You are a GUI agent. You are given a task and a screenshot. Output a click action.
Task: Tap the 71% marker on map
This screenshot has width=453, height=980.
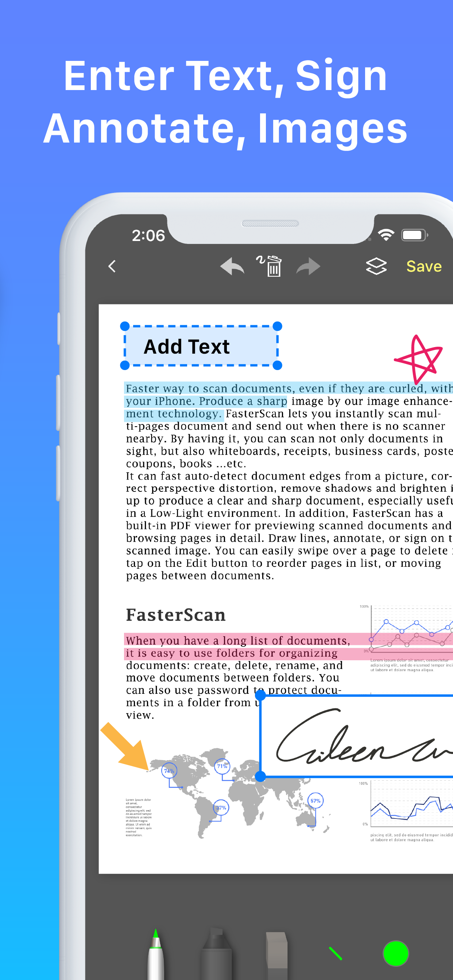222,766
